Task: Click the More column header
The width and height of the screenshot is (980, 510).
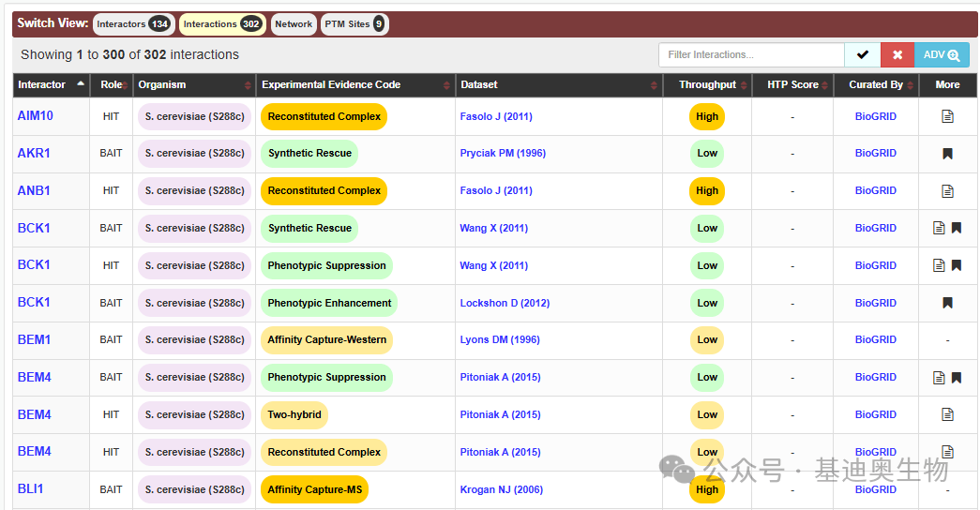Action: [947, 85]
